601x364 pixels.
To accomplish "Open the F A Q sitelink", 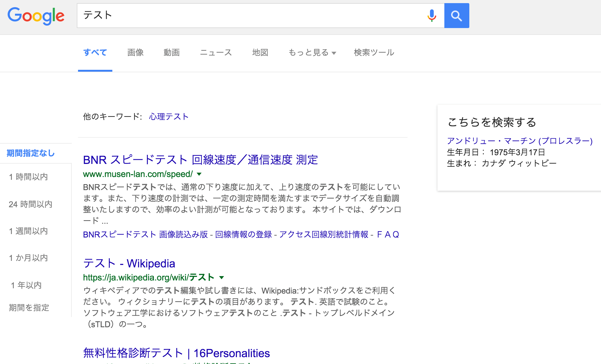I will tap(388, 234).
